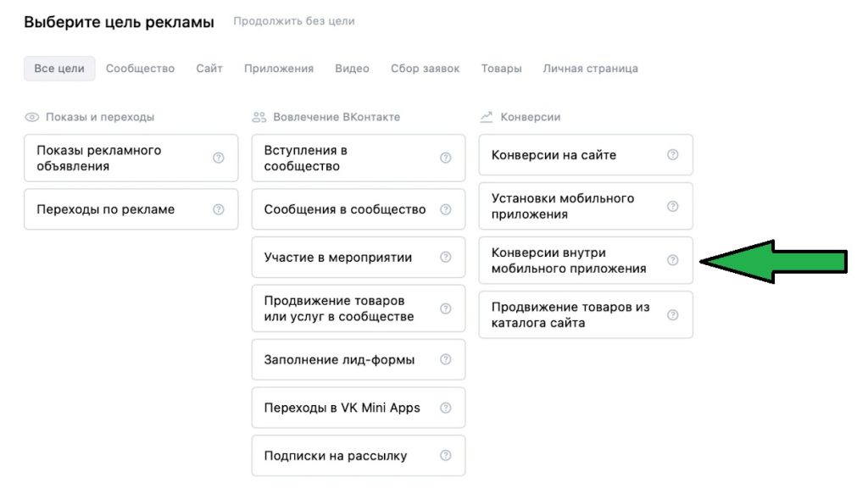The image size is (868, 494).
Task: Open help for "Сообщения в сообщество"
Action: (x=445, y=209)
